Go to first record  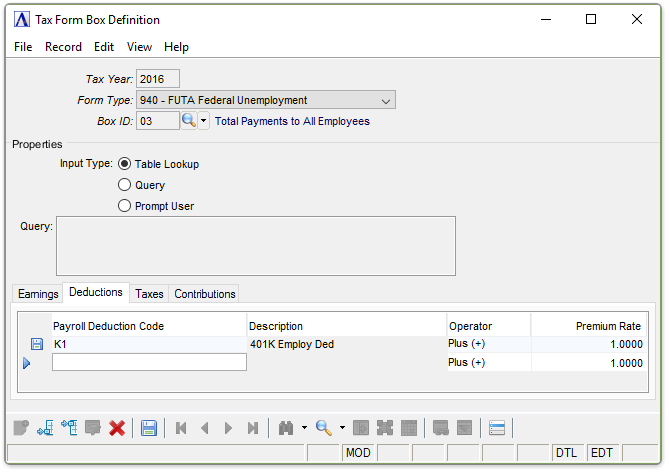pyautogui.click(x=181, y=428)
